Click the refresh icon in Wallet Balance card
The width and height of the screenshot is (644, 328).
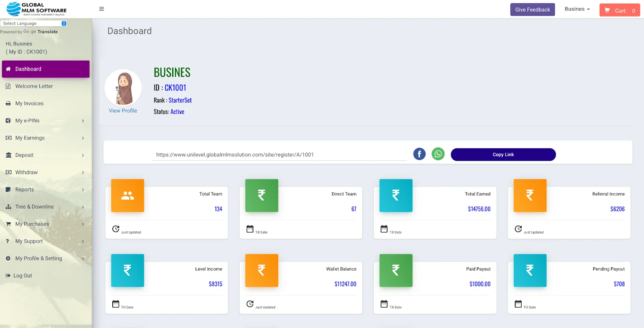pyautogui.click(x=250, y=303)
